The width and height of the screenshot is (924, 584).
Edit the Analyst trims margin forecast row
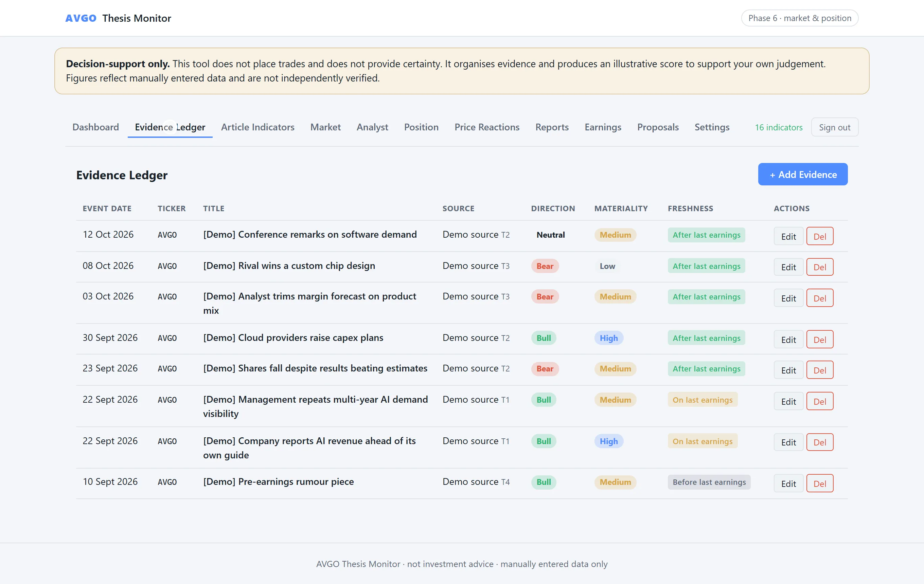coord(788,298)
